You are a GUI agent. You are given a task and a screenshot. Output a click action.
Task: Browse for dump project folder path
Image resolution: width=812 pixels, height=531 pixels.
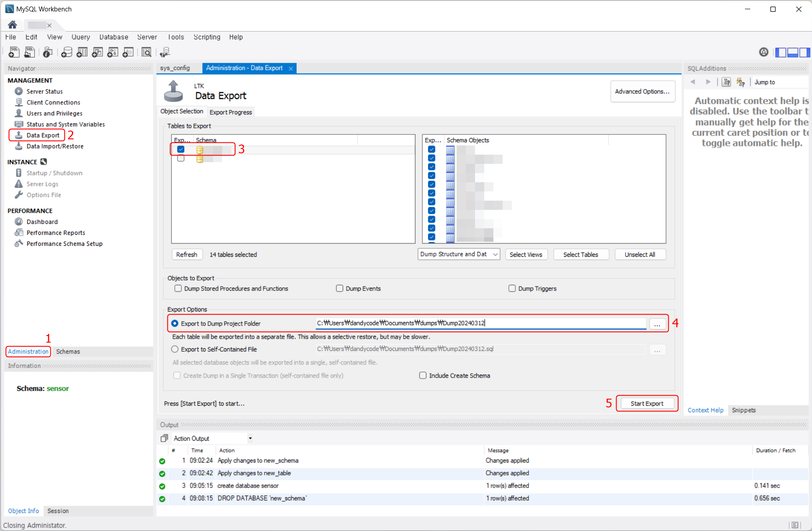point(657,324)
